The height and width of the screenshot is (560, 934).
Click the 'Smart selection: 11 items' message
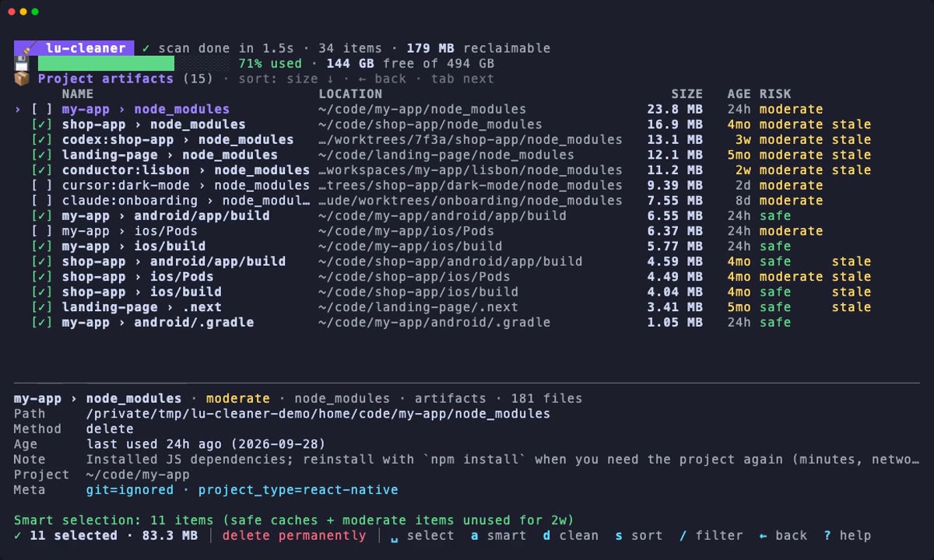point(114,520)
